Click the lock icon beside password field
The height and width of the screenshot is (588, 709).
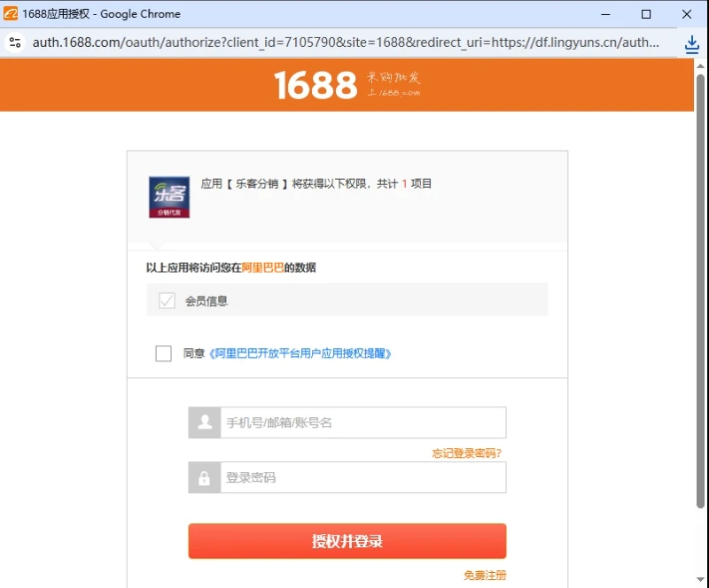point(205,477)
